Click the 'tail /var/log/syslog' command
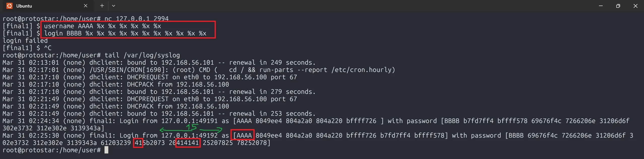The image size is (644, 159). [142, 55]
